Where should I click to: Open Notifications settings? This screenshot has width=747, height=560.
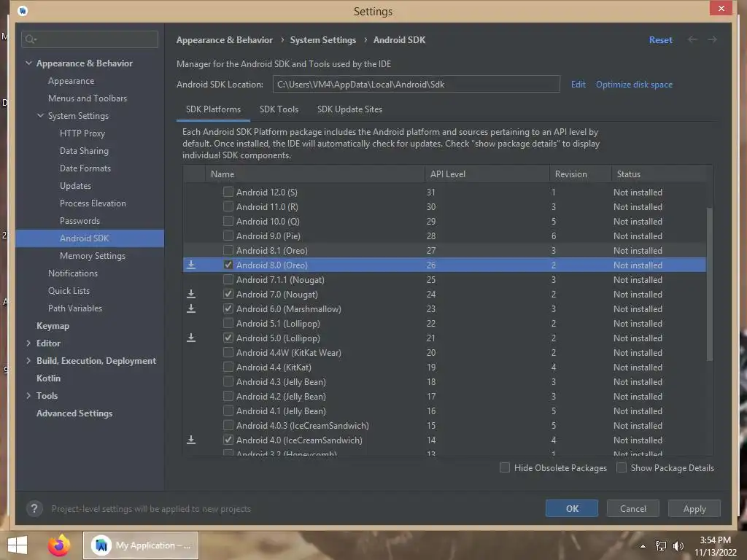click(72, 273)
